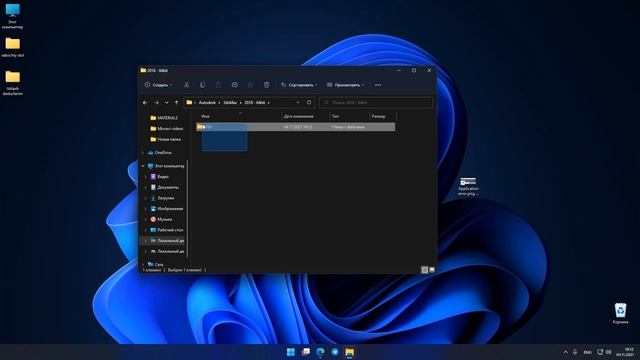Select the highlighted folder row in file list

pos(296,127)
